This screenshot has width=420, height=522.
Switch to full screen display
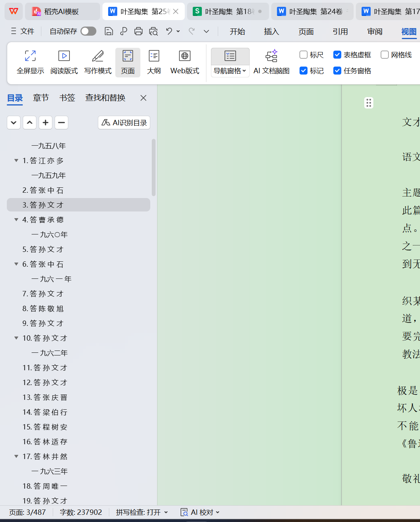click(x=30, y=62)
